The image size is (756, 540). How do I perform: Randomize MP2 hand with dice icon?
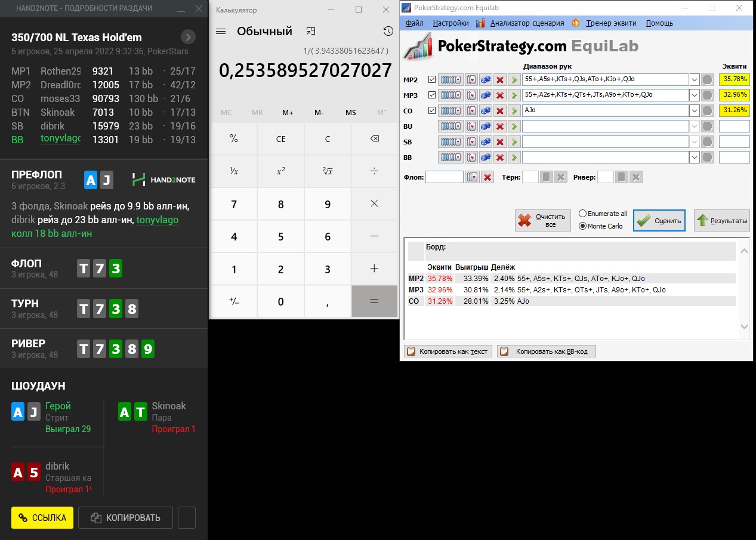[x=486, y=79]
